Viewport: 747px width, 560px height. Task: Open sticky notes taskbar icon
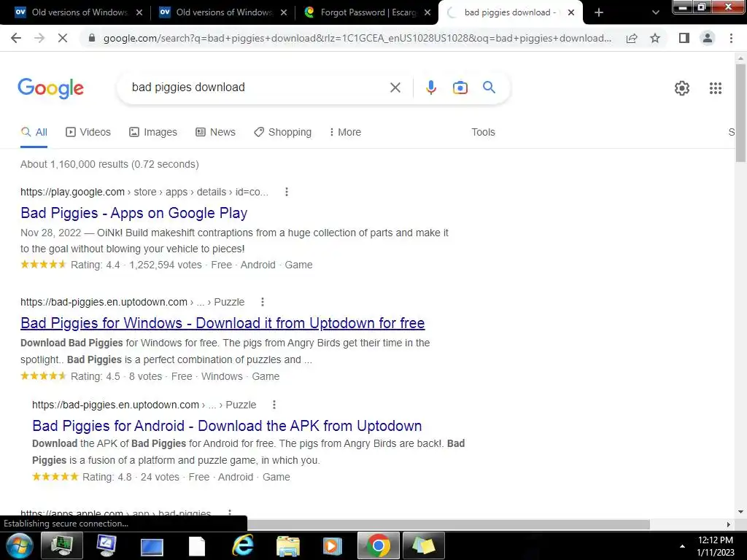pos(424,545)
